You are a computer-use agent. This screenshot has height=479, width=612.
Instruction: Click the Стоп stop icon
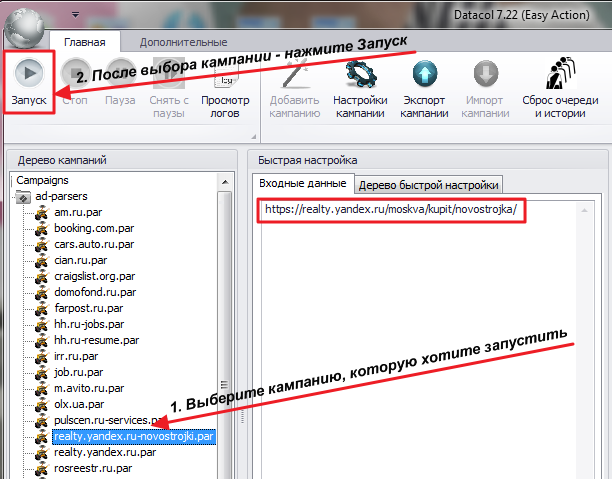75,73
